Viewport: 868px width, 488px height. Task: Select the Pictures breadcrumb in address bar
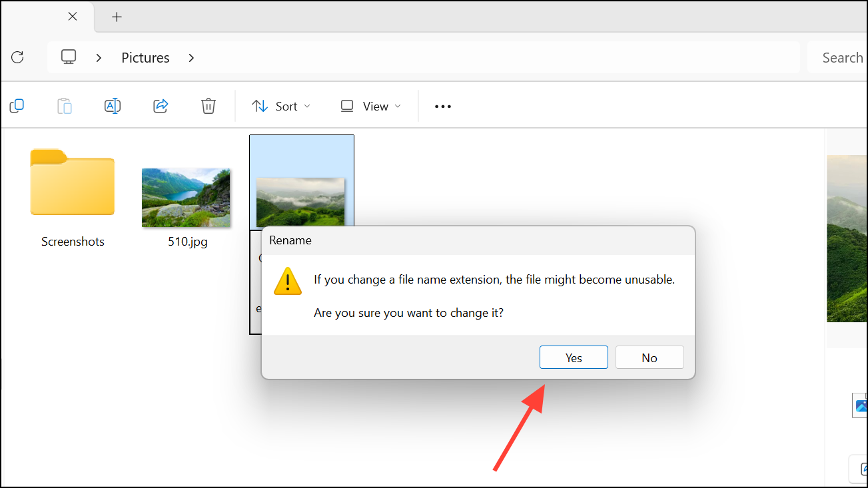coord(145,58)
